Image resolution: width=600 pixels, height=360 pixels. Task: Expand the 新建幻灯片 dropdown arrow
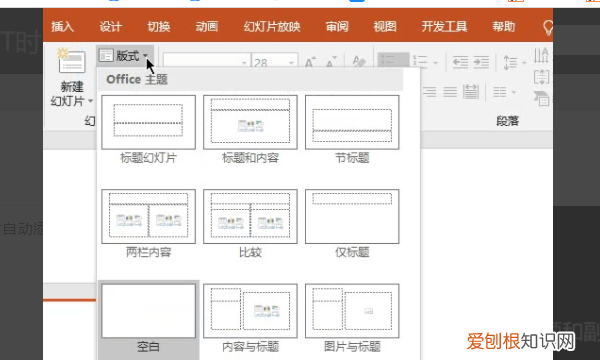[x=91, y=101]
